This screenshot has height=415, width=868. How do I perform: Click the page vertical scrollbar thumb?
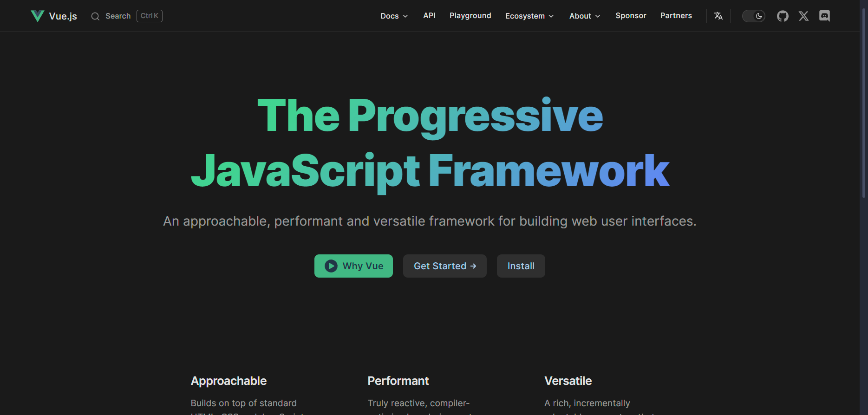click(864, 102)
